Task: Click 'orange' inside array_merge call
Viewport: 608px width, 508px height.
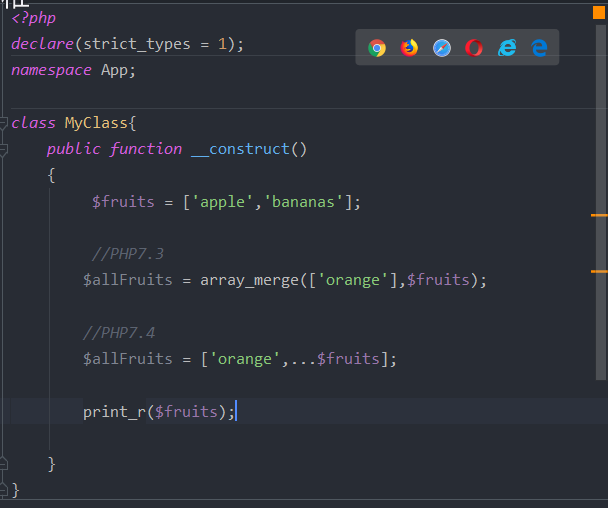Action: coord(352,280)
